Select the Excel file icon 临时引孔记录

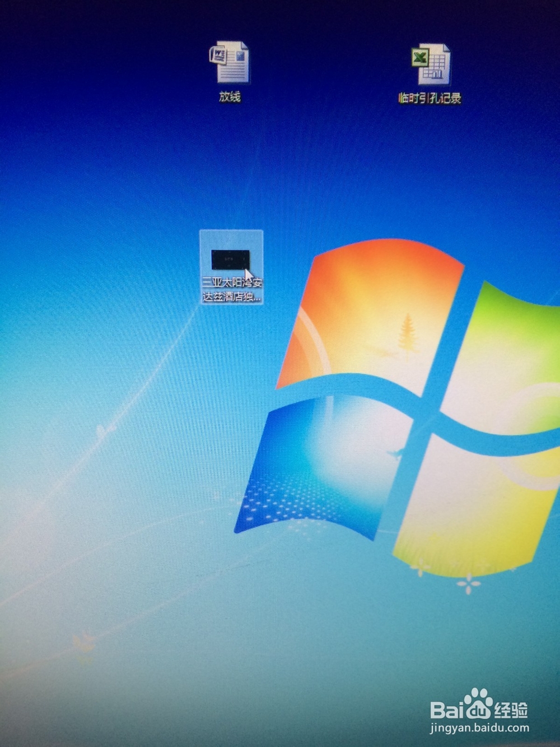pyautogui.click(x=430, y=64)
